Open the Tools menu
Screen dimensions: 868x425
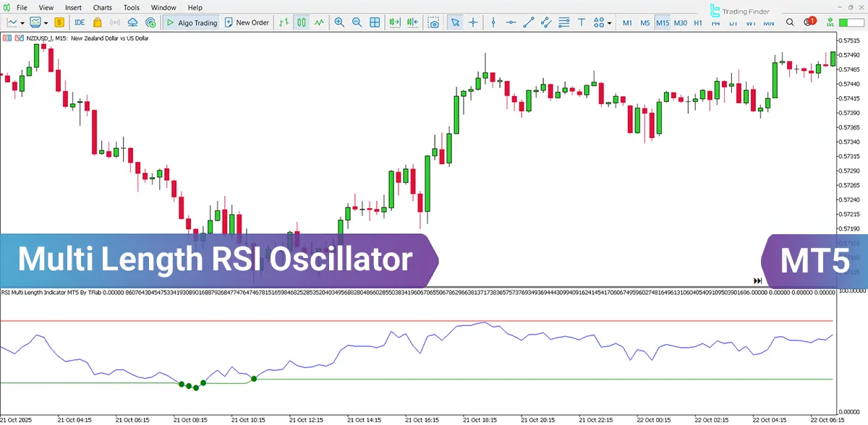click(131, 7)
